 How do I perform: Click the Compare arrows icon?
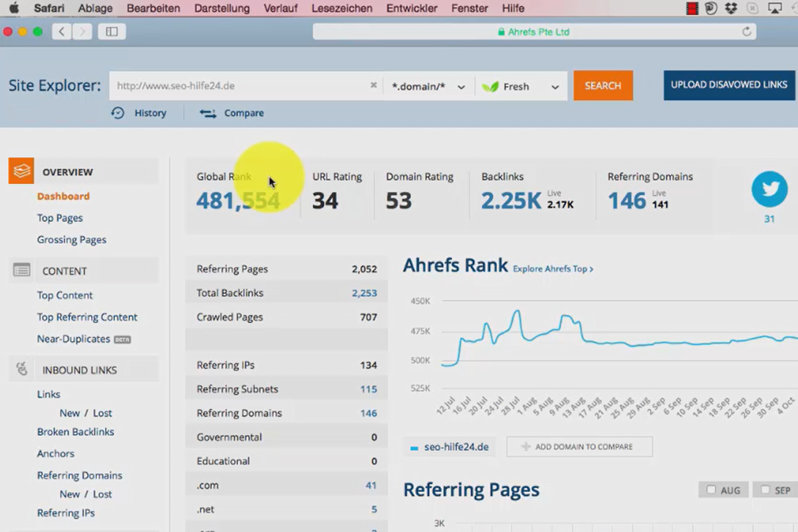[x=208, y=114]
